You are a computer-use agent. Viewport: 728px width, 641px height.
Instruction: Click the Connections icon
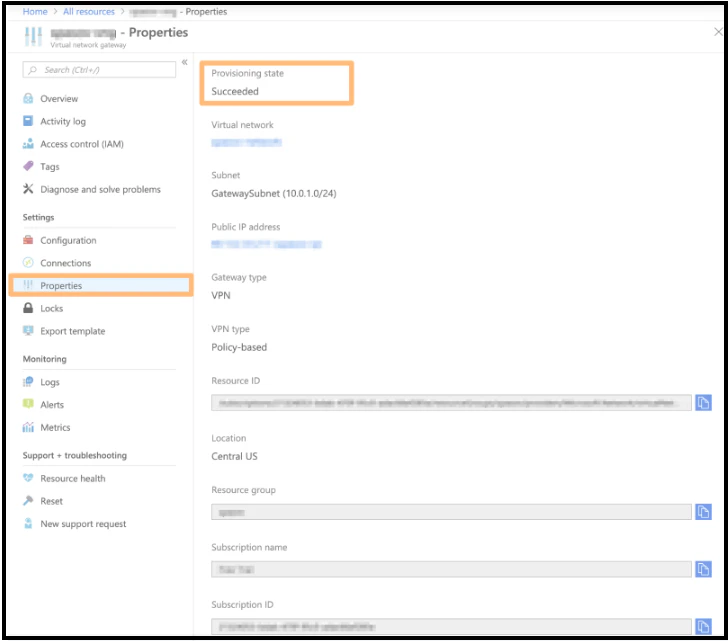click(x=28, y=263)
